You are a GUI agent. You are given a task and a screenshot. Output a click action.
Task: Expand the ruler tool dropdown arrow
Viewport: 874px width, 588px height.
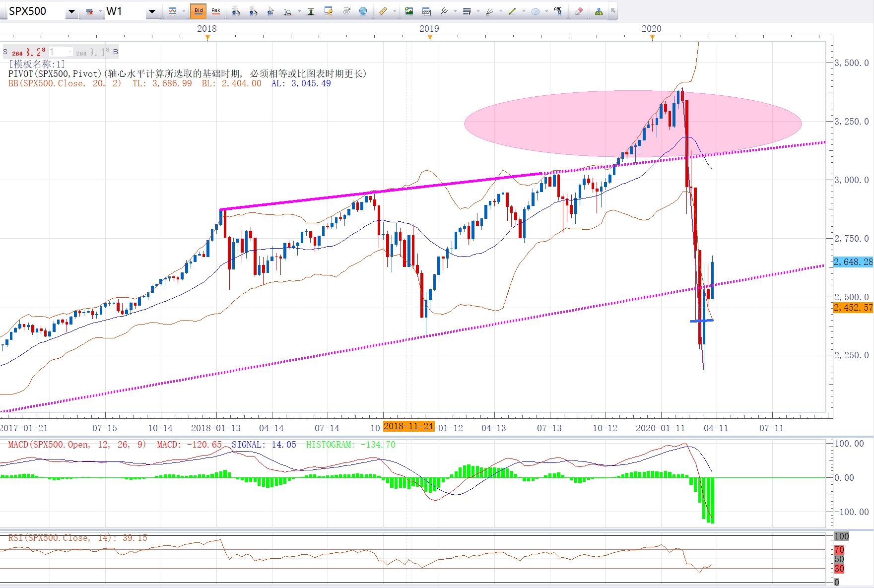pyautogui.click(x=395, y=11)
